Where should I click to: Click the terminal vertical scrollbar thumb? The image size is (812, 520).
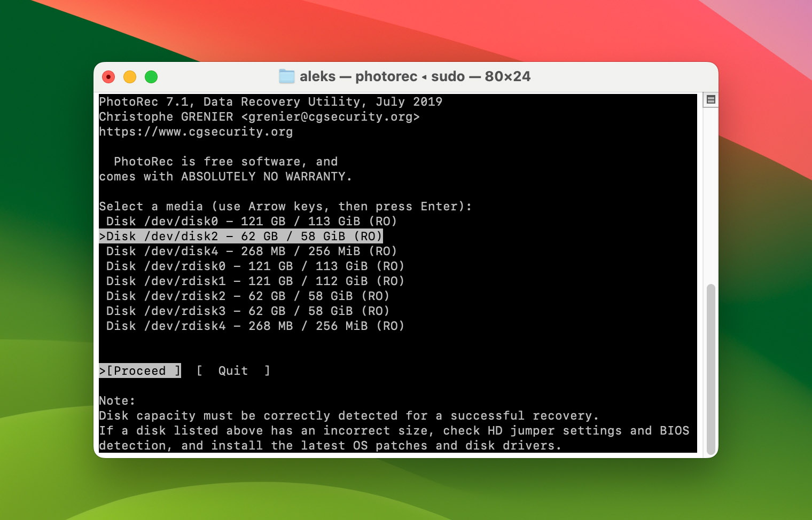click(x=710, y=368)
